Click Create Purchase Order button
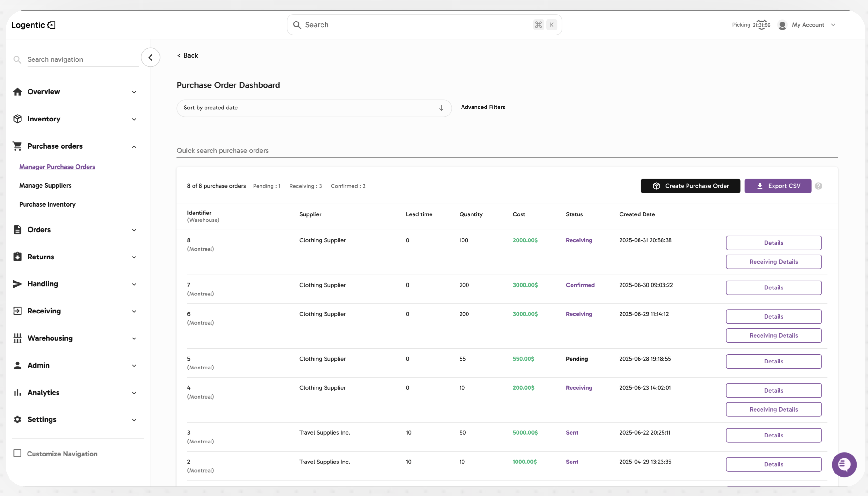868x496 pixels. tap(690, 186)
